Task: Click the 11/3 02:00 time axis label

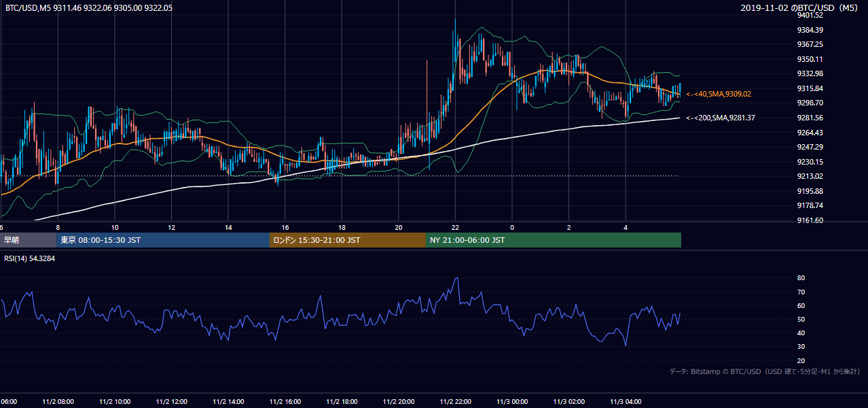Action: point(568,401)
